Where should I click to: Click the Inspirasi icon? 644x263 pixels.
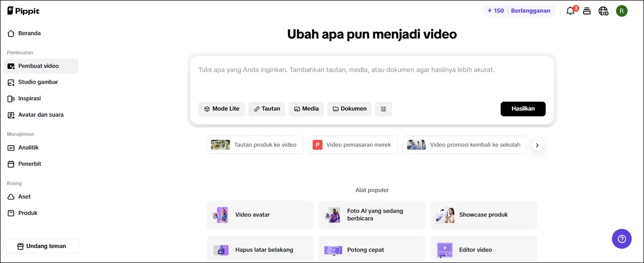[x=11, y=99]
